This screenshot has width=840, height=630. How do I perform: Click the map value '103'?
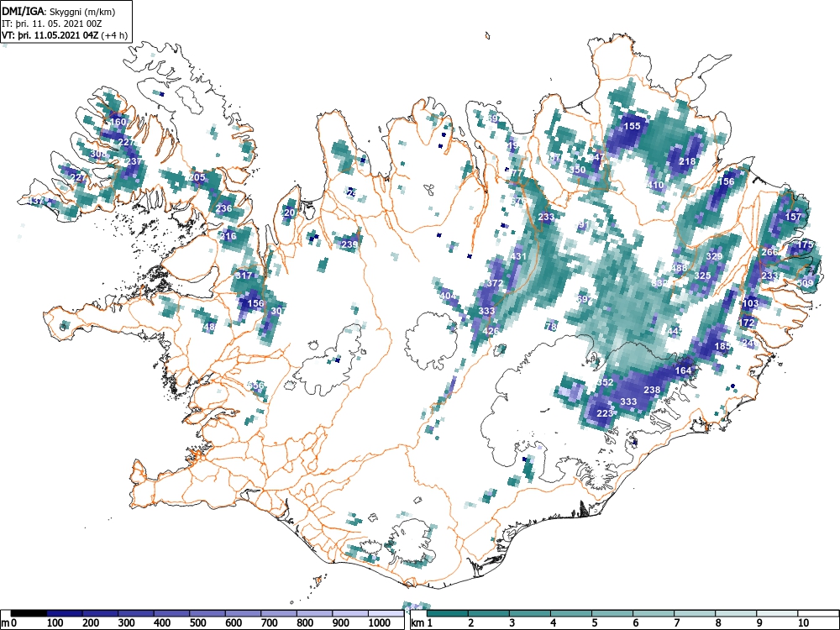750,302
